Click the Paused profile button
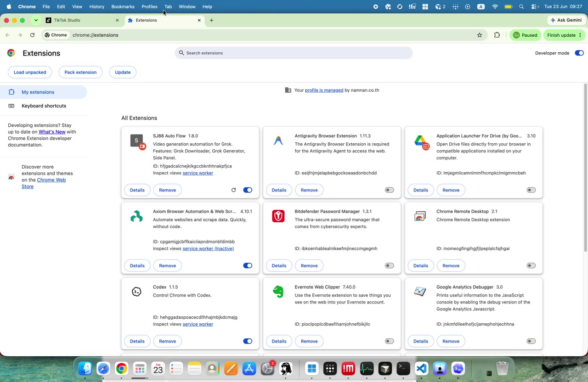Screen dimensions: 588x382 (525, 35)
